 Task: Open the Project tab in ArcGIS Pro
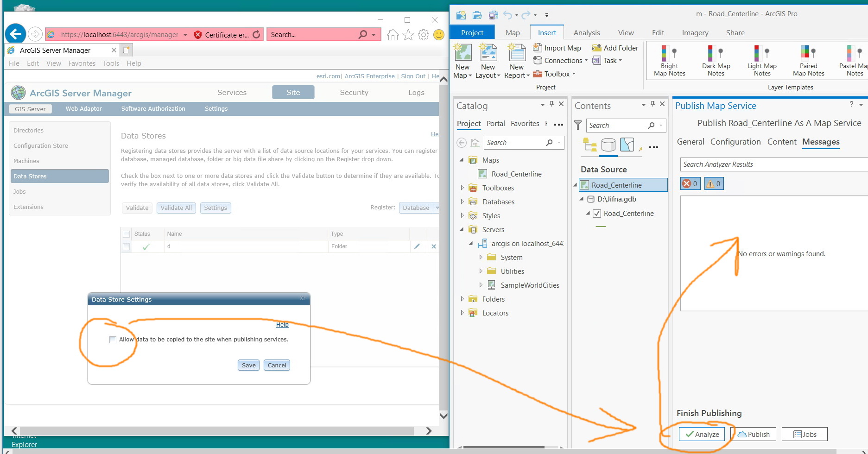click(472, 32)
